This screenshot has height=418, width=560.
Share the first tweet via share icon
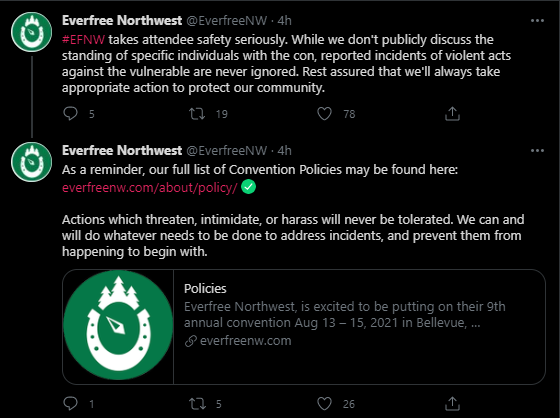click(452, 114)
